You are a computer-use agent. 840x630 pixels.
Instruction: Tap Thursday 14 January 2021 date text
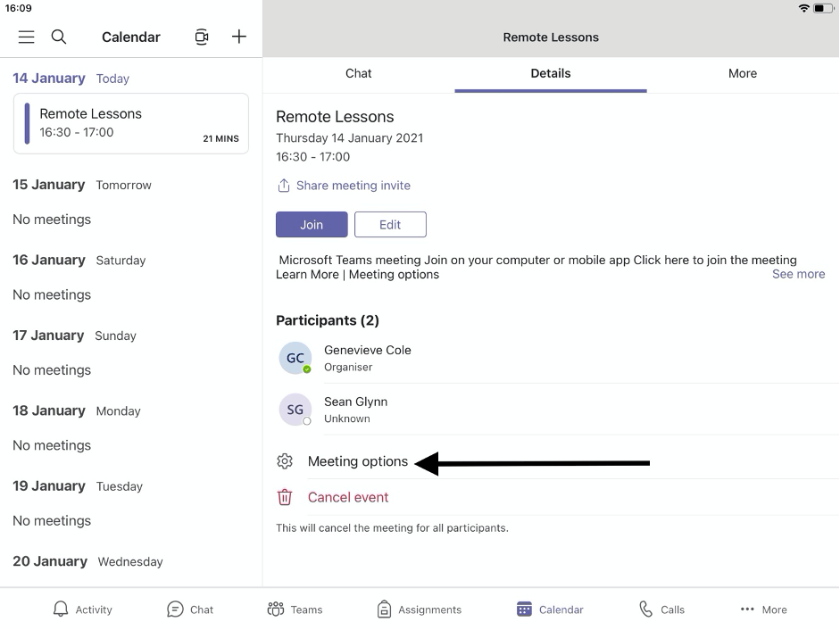[x=349, y=138]
